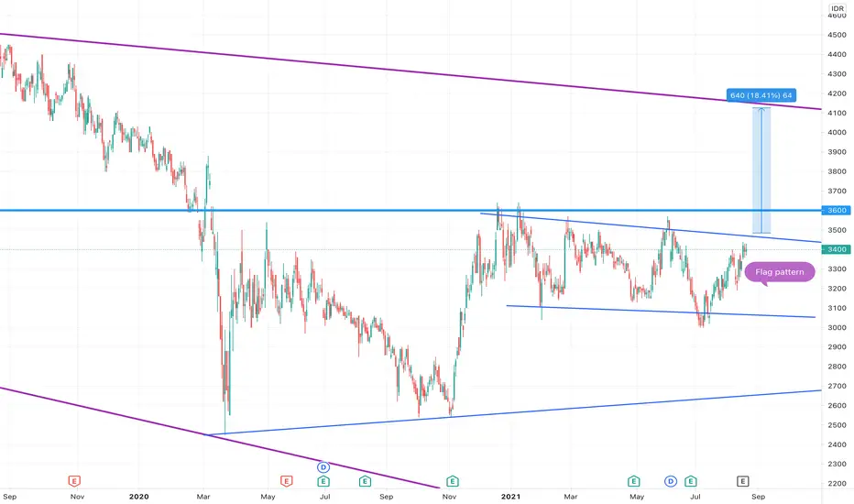The image size is (854, 504).
Task: Click the green earnings marker above Sep 2020
Action: pyautogui.click(x=365, y=481)
